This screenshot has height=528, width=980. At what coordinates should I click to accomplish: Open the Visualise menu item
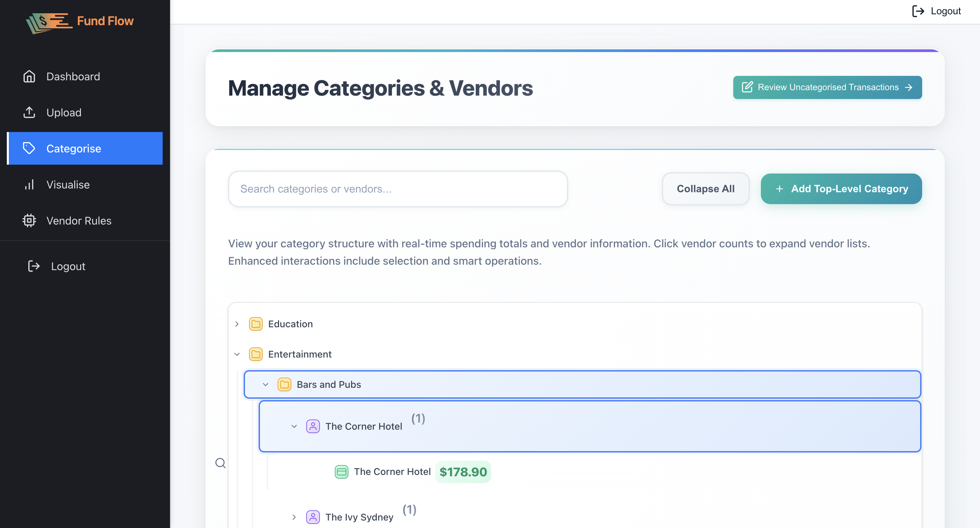[x=85, y=184]
